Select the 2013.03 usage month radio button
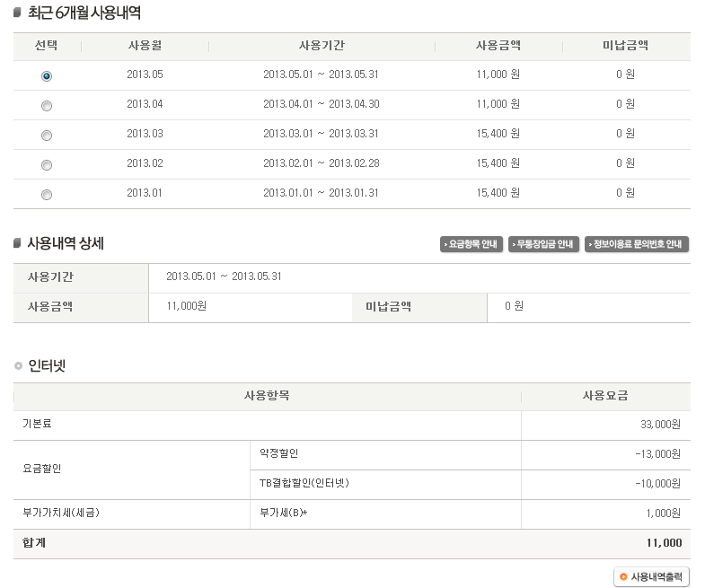705x588 pixels. tap(47, 136)
